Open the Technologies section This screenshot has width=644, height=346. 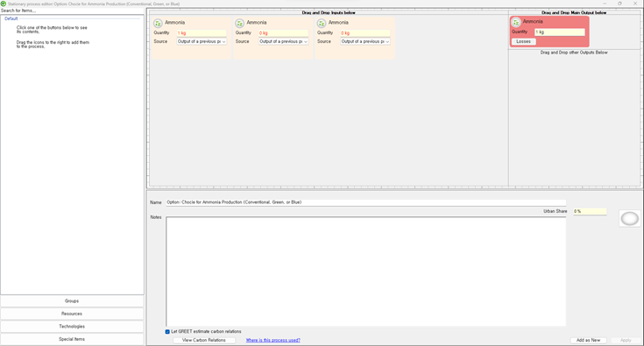coord(72,327)
